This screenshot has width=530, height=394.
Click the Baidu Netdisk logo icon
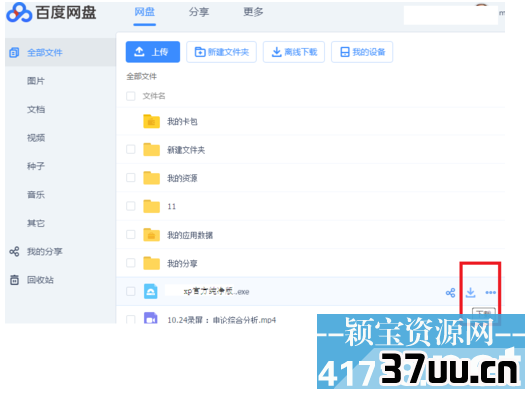coord(19,13)
